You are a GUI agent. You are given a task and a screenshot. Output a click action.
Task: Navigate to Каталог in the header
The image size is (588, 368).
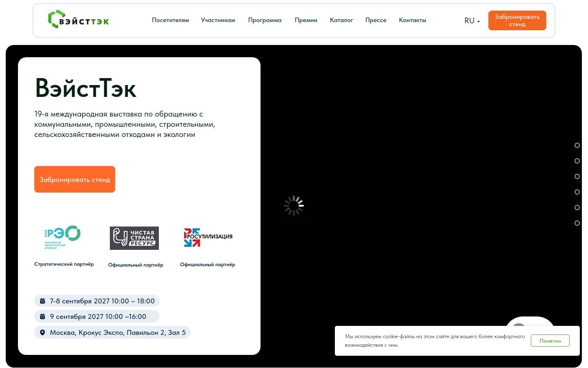click(x=341, y=20)
